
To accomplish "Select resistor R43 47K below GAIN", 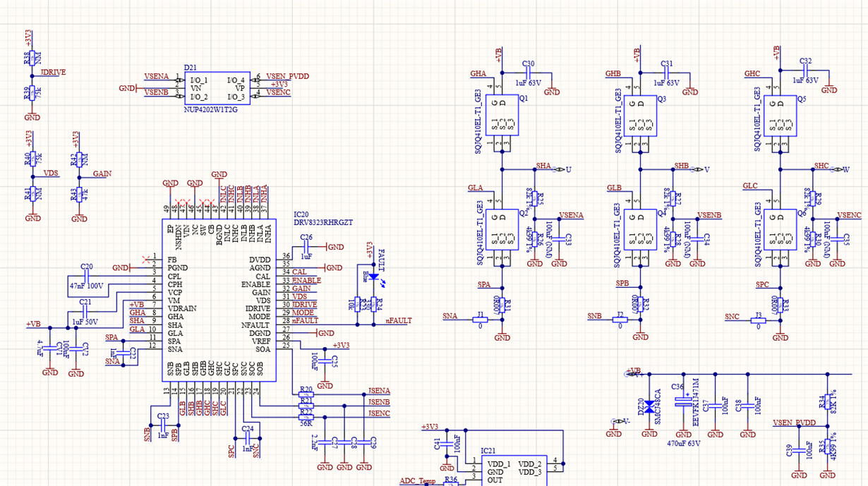I will pos(80,193).
